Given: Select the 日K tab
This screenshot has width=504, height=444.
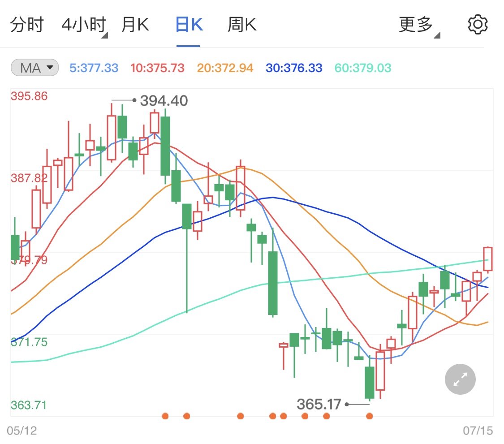Looking at the screenshot, I should pyautogui.click(x=190, y=25).
